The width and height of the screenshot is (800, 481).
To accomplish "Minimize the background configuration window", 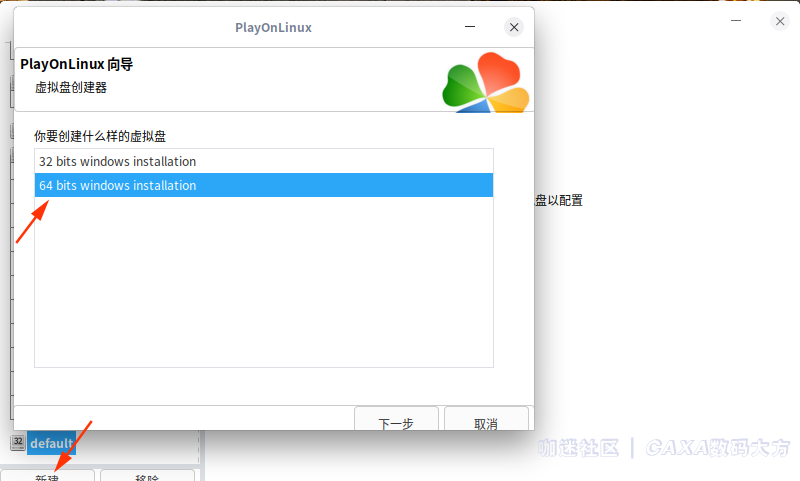I will [736, 21].
